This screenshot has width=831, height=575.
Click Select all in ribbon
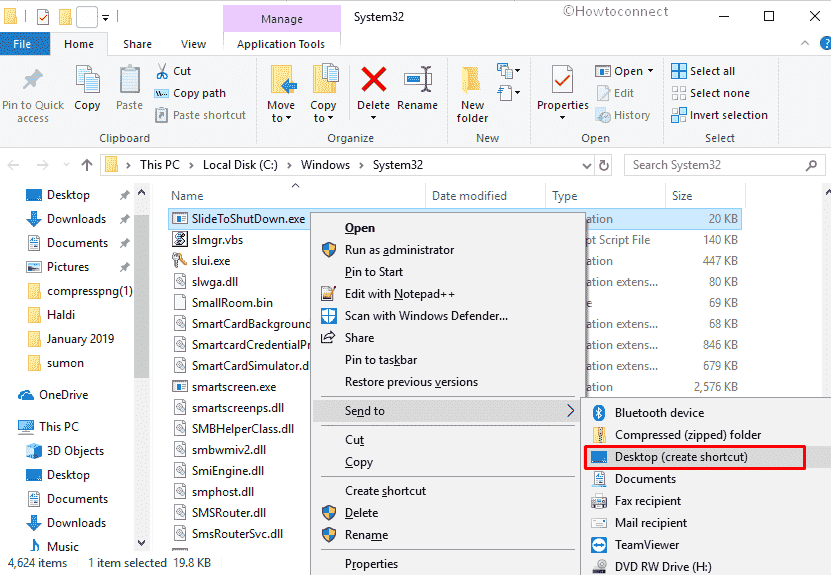point(703,71)
